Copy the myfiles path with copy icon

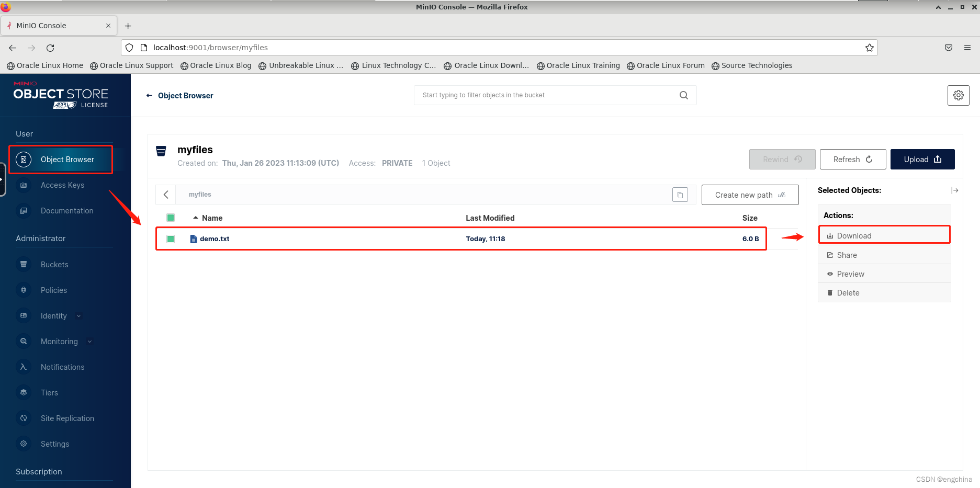[680, 195]
